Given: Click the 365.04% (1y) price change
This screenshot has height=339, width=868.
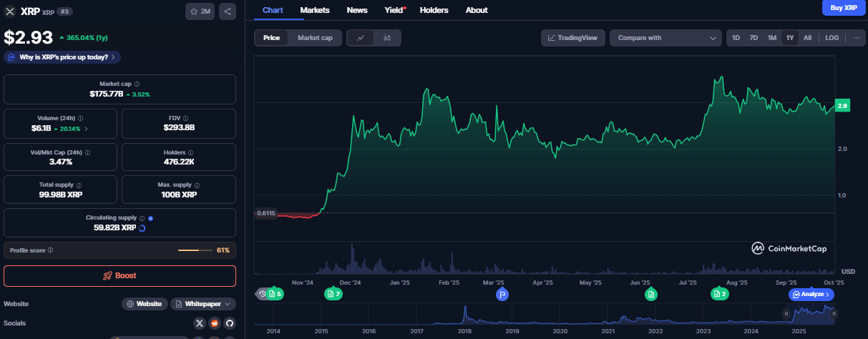Looking at the screenshot, I should (85, 37).
